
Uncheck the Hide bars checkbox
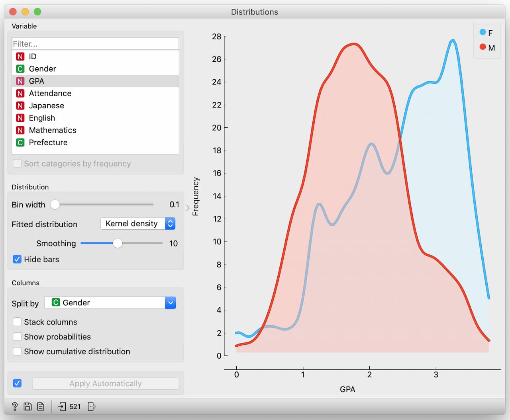click(17, 259)
